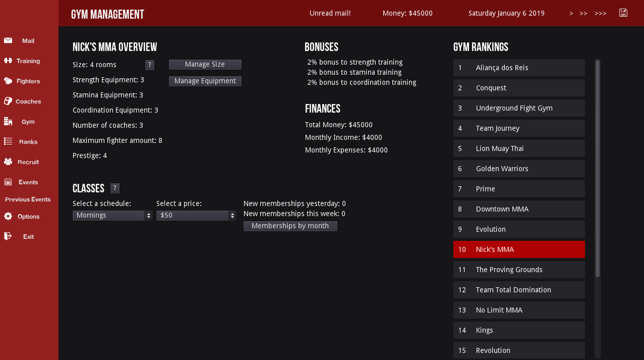Screen dimensions: 644x360
Task: Click the Fighters boxing glove icon
Action: [8, 81]
